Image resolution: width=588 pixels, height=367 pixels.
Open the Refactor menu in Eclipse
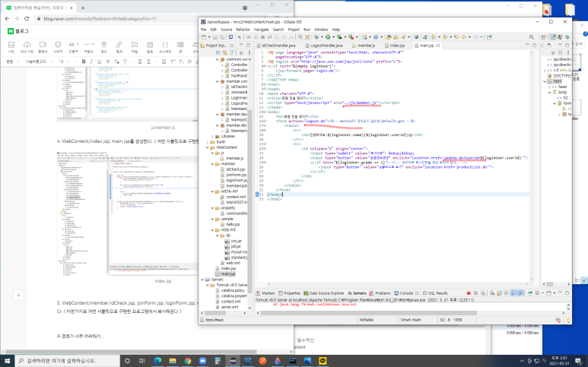click(243, 29)
